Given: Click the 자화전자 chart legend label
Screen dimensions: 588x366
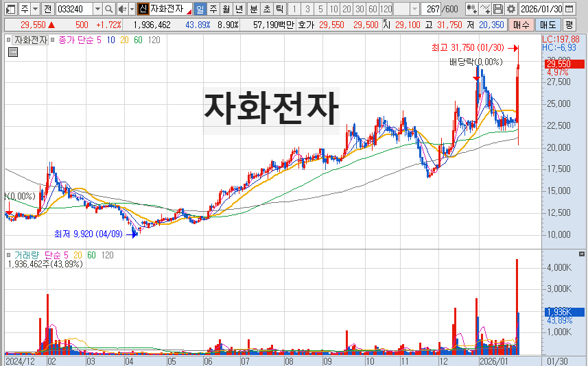Looking at the screenshot, I should tap(31, 40).
